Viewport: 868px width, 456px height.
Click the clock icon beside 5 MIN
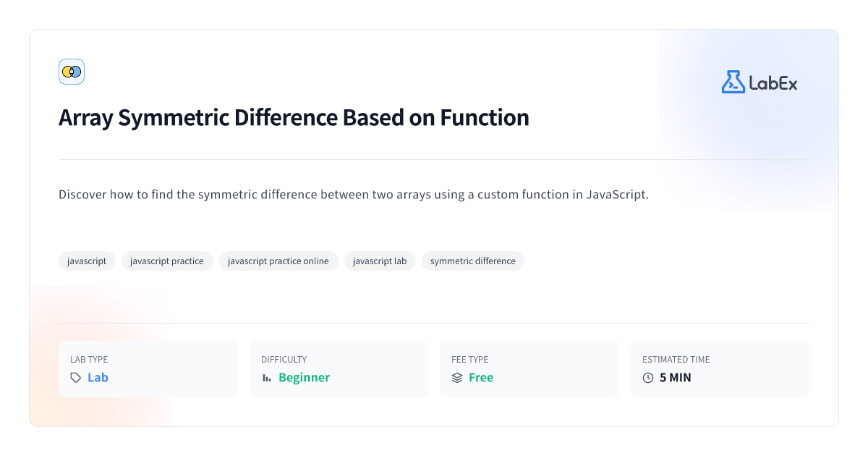tap(648, 378)
